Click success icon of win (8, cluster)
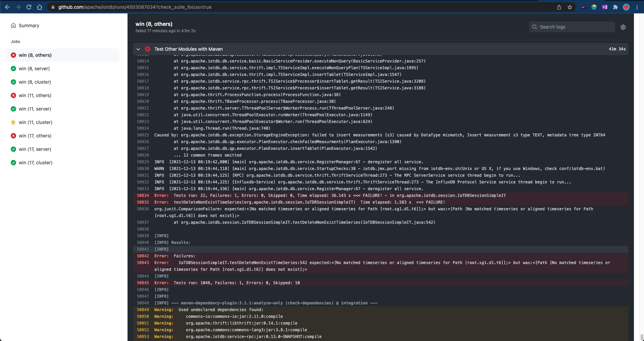644x341 pixels. pos(13,82)
